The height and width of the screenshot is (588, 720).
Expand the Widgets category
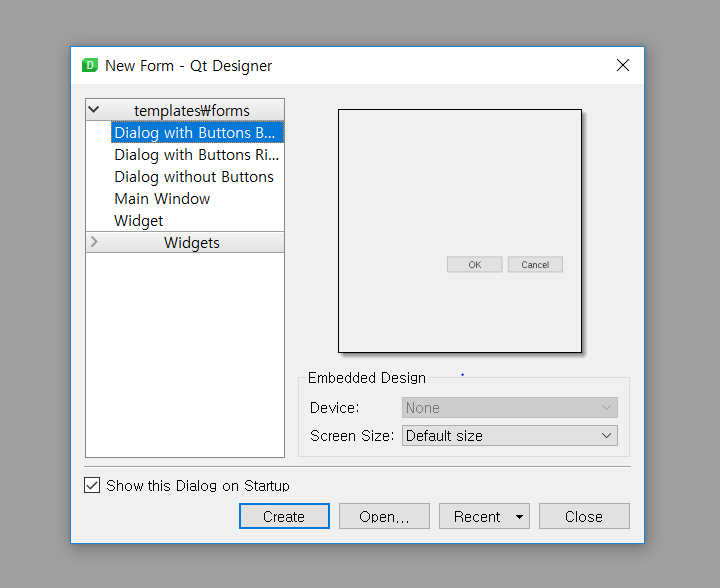[94, 242]
